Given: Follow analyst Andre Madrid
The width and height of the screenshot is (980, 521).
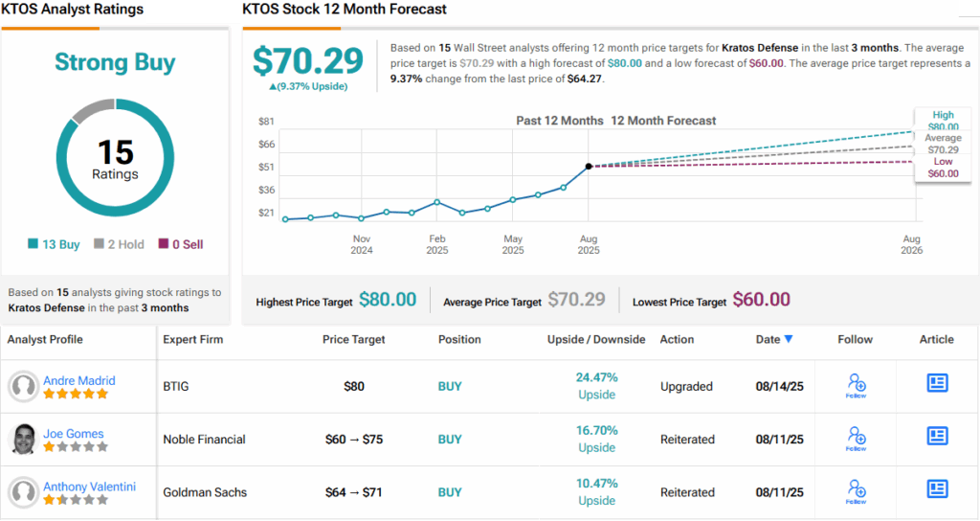Looking at the screenshot, I should [x=857, y=385].
